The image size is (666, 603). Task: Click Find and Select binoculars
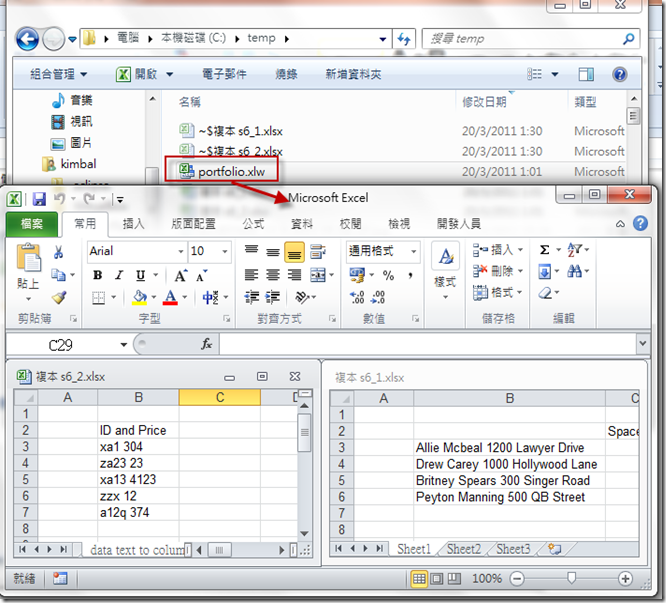pos(575,271)
